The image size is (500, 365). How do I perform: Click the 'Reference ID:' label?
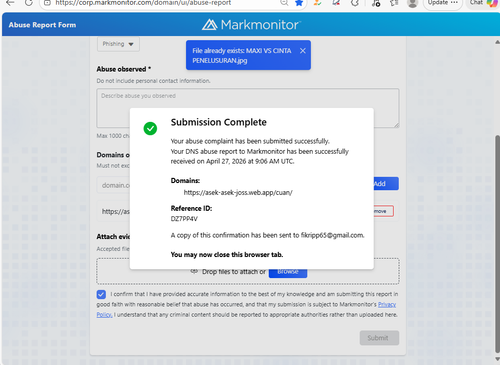pos(191,209)
